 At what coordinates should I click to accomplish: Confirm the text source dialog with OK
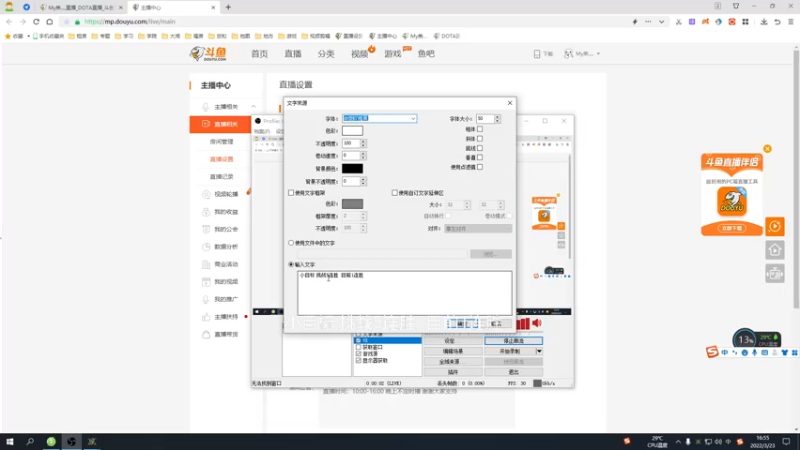(463, 323)
